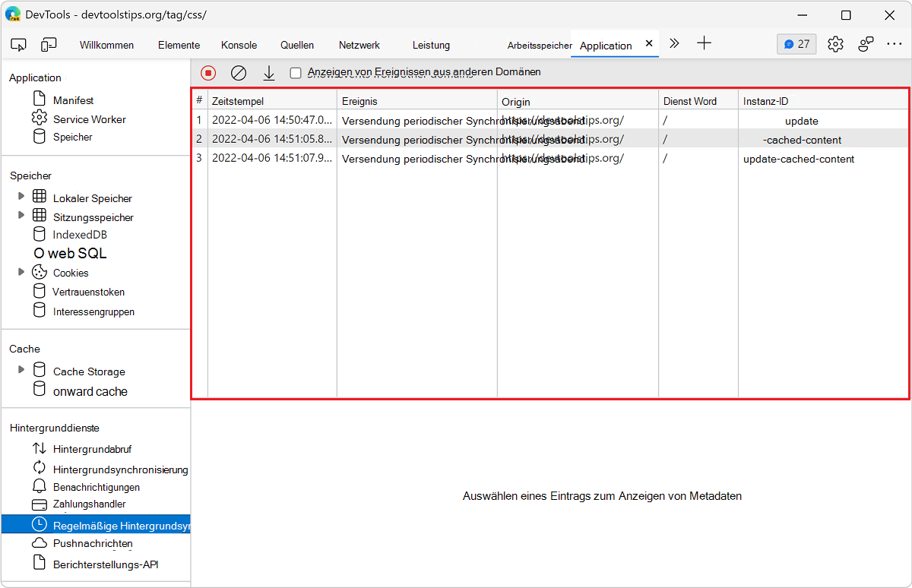Select Speicher under Application
The width and height of the screenshot is (912, 588).
tap(72, 138)
